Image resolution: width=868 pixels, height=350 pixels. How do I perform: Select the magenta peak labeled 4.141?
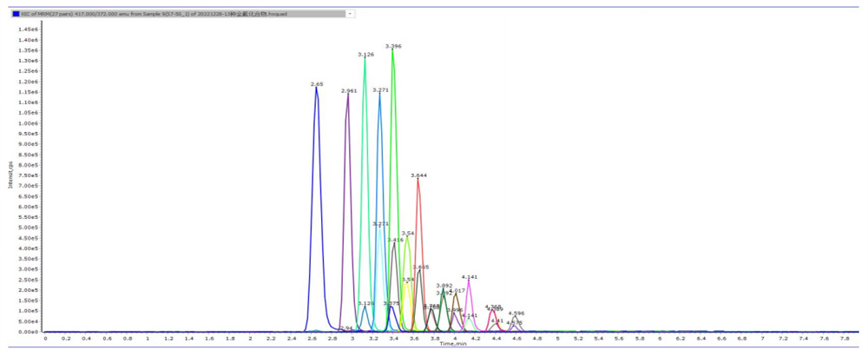tap(470, 282)
